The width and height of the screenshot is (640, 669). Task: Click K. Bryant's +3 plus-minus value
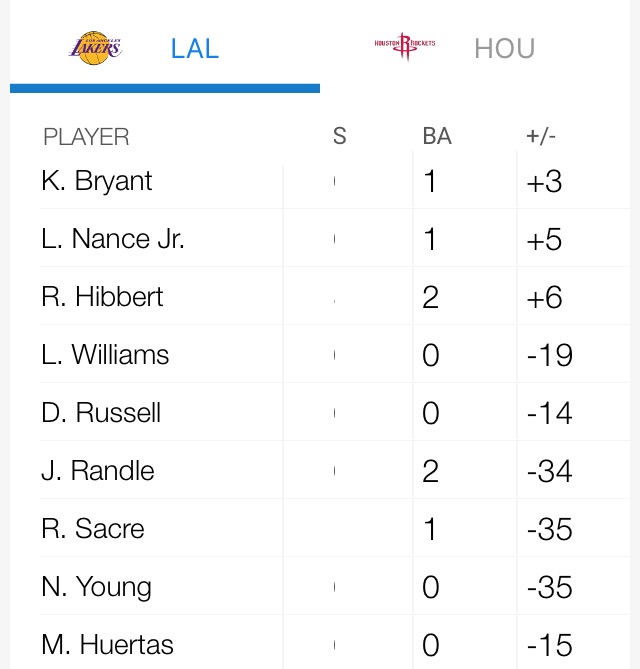[544, 181]
